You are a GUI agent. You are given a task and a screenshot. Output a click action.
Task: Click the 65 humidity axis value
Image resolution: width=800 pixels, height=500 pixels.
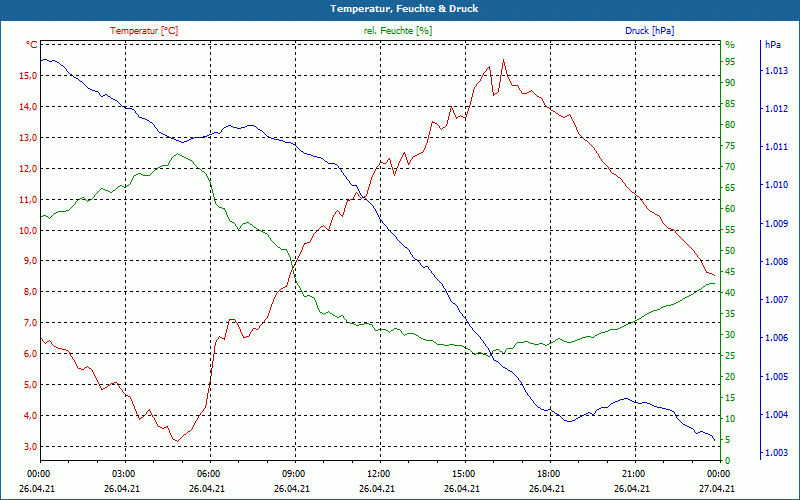[x=730, y=188]
